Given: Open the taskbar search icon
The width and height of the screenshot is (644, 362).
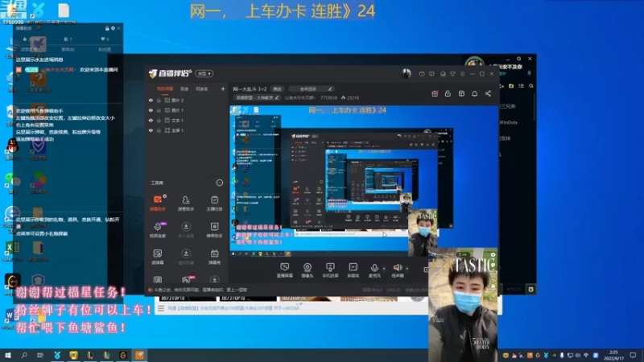Looking at the screenshot, I should (24, 355).
